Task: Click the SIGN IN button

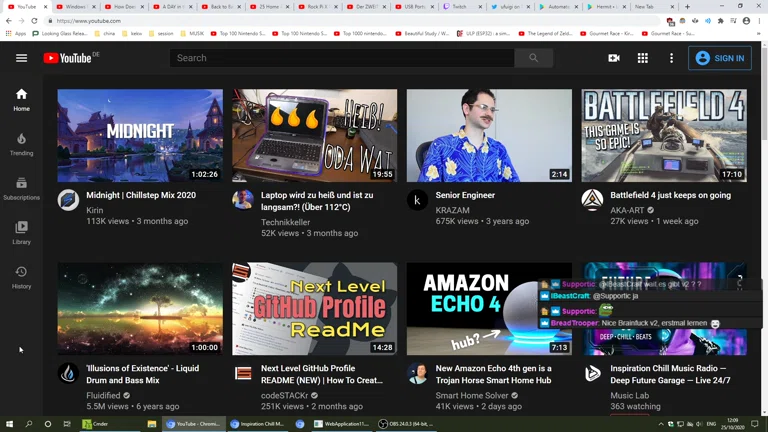Action: (x=720, y=58)
